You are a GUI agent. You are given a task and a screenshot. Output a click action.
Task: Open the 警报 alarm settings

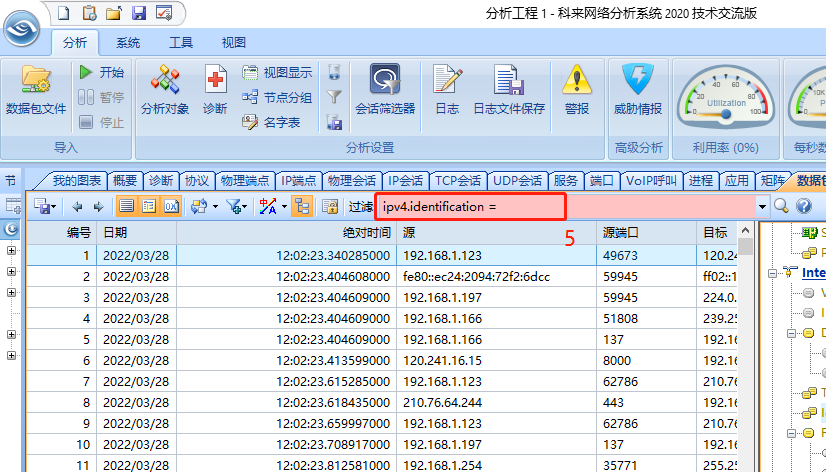(x=577, y=90)
